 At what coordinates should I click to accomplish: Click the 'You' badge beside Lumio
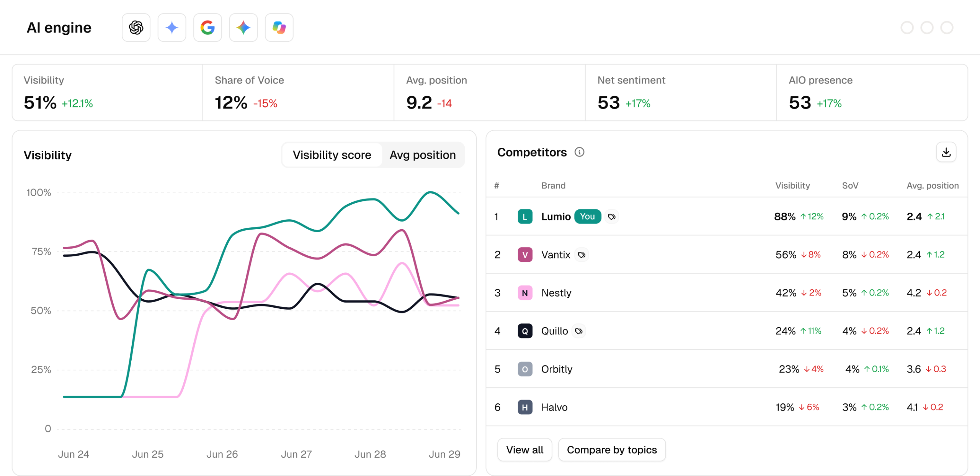(x=587, y=217)
